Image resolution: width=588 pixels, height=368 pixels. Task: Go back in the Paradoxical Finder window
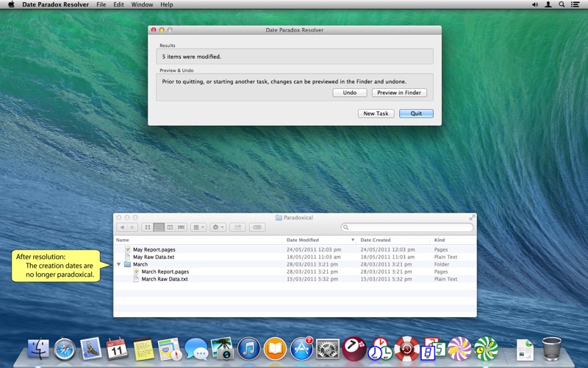(x=122, y=227)
